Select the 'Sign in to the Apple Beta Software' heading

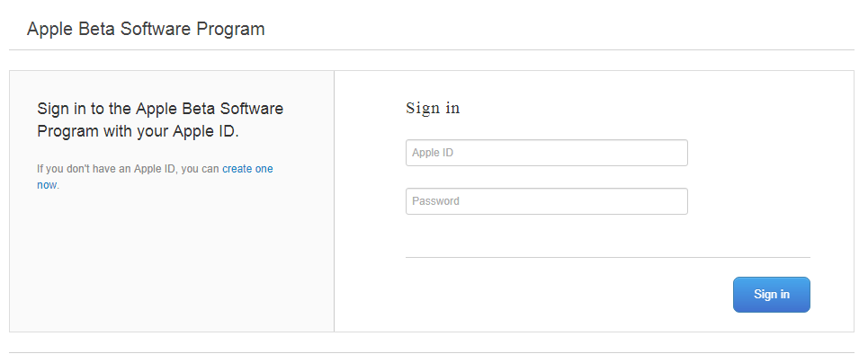[x=160, y=109]
